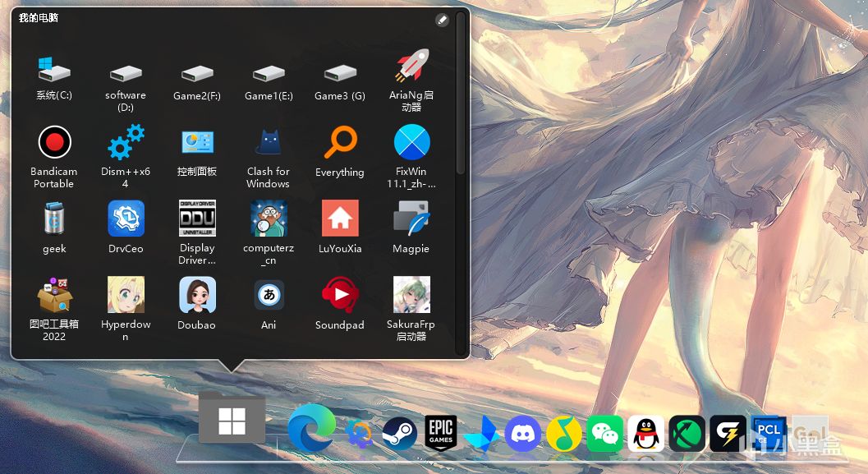The image size is (868, 474).
Task: Click the popup's vertical scrollbar
Action: click(x=461, y=91)
